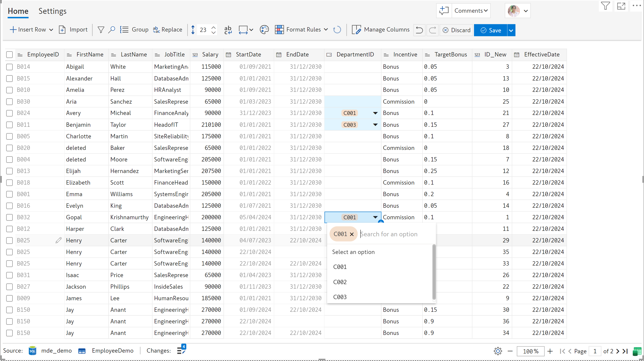This screenshot has height=361, width=644.
Task: Open the DepartmentID dropdown for Benjamin Taylor
Action: [375, 125]
